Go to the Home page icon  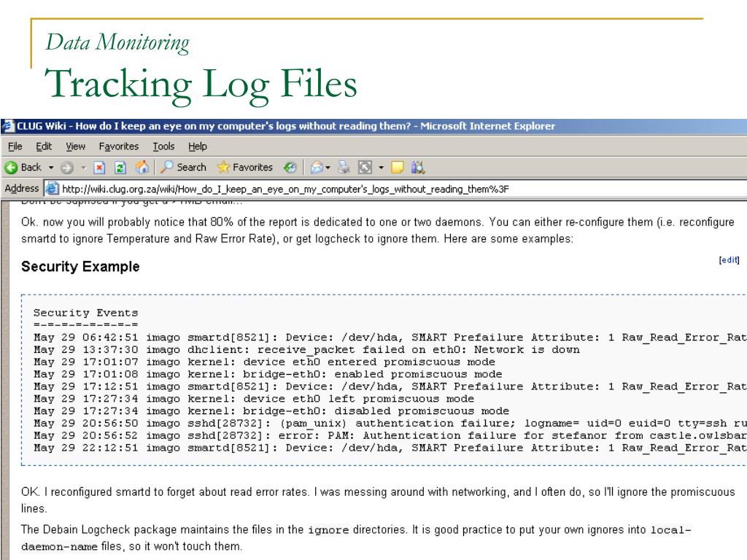tap(142, 167)
